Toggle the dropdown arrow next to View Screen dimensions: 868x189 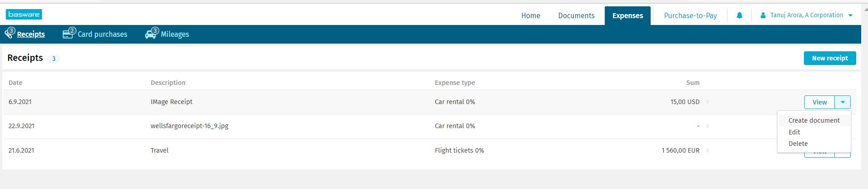tap(843, 102)
